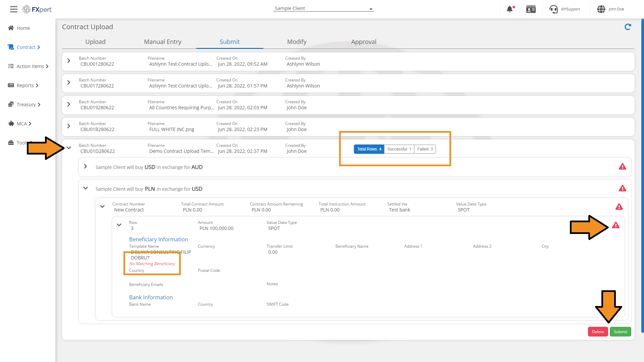Image resolution: width=644 pixels, height=362 pixels.
Task: Expand batch CBU01B280622 FULL WHITE INC.png
Action: pos(69,126)
